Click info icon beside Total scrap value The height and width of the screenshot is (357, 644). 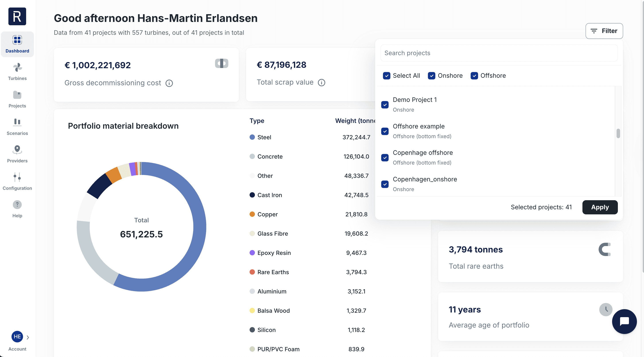click(322, 83)
